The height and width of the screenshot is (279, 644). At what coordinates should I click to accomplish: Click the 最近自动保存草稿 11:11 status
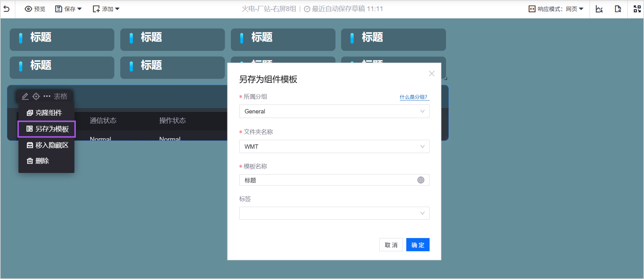(343, 9)
